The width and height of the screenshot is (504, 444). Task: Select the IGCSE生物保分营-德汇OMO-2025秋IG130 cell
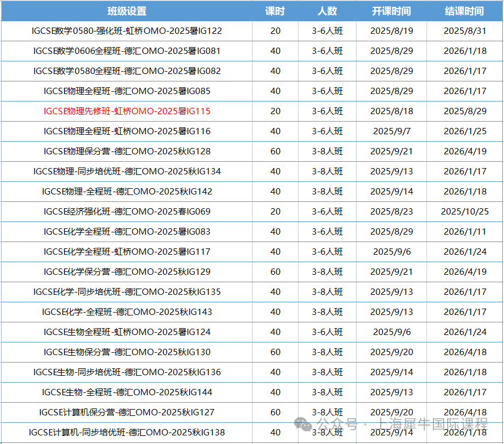coord(127,352)
